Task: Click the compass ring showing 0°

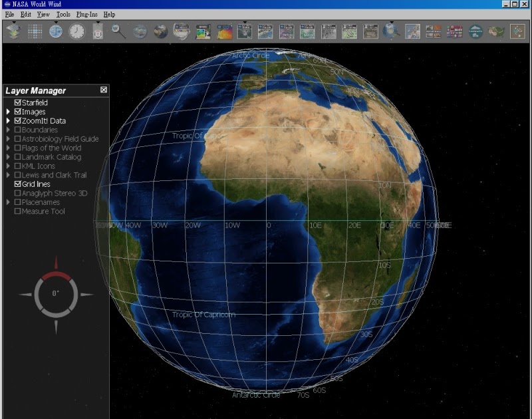Action: [56, 294]
